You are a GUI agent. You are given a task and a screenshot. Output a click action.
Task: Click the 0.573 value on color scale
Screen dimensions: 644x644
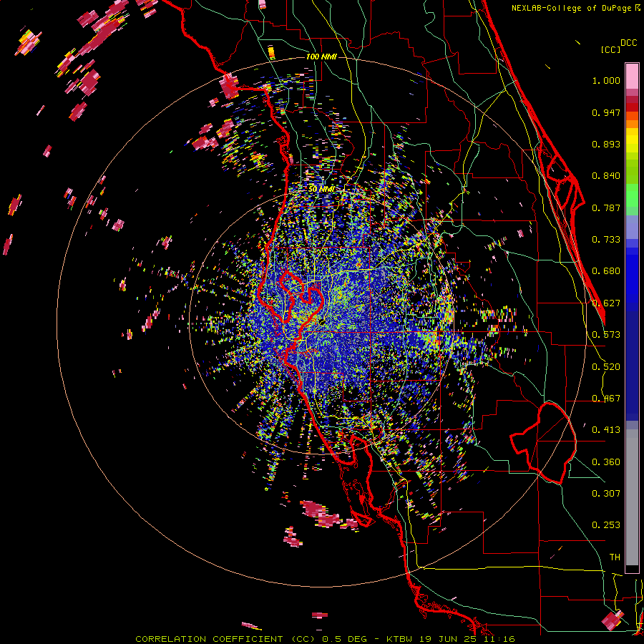click(606, 335)
